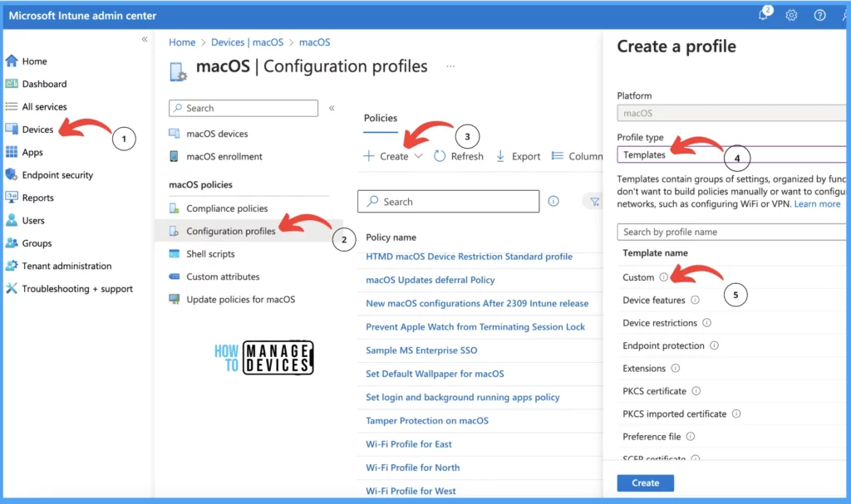Open help question mark icon
The width and height of the screenshot is (851, 504).
819,15
